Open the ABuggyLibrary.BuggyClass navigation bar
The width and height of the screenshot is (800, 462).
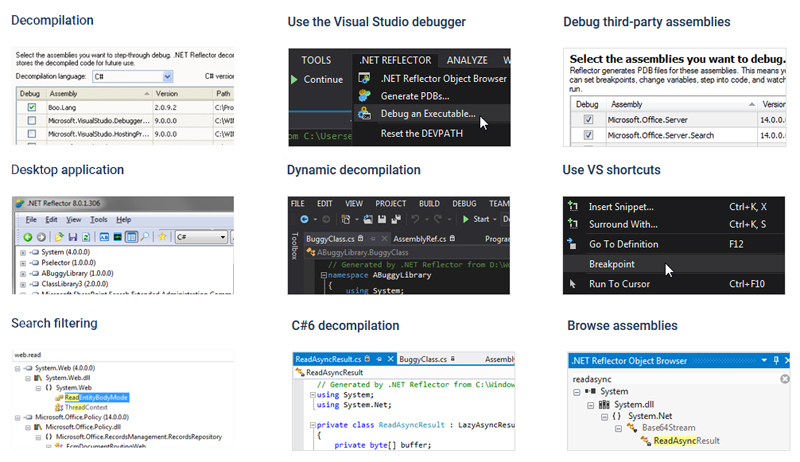407,252
